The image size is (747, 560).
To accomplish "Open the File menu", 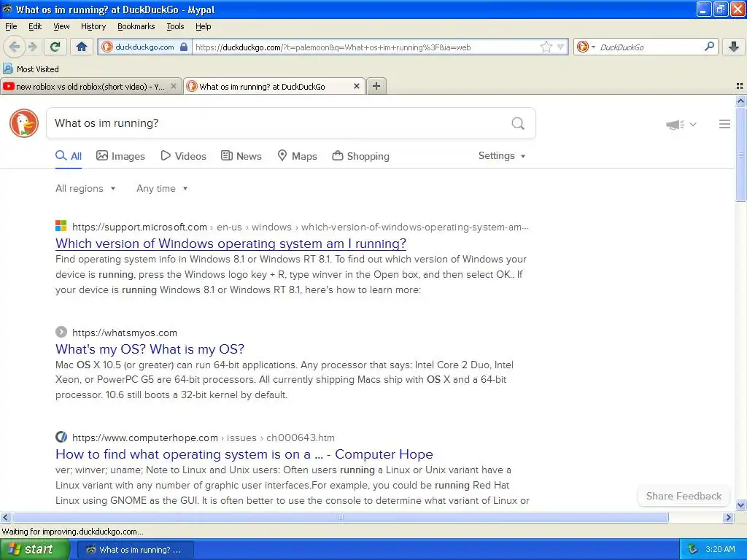I will pos(11,26).
